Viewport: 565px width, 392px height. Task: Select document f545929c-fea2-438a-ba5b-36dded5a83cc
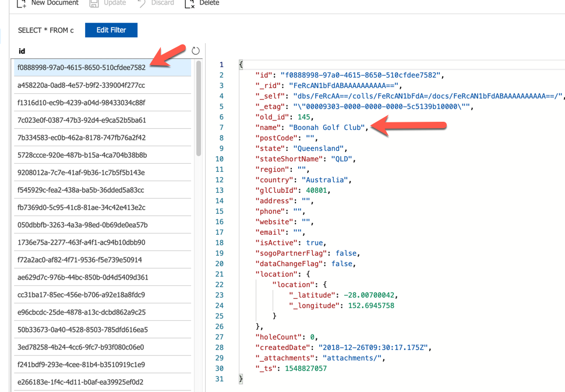(103, 190)
